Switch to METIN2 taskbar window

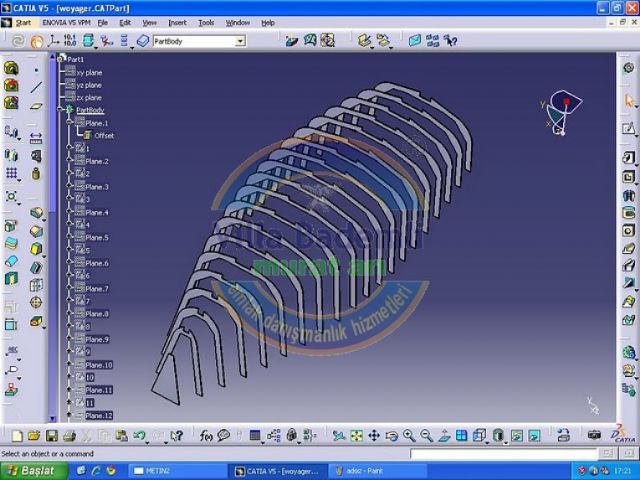tap(176, 471)
